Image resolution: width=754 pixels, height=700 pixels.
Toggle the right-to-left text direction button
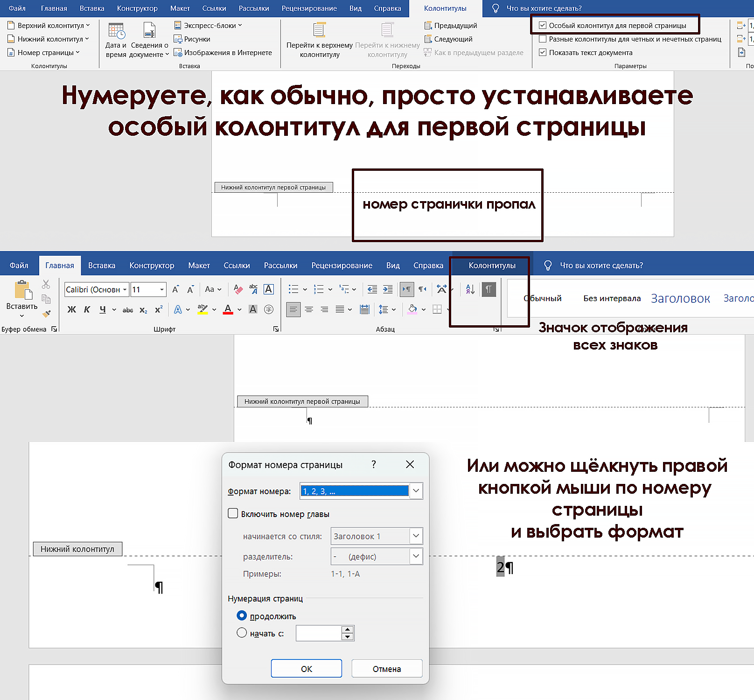(x=422, y=289)
